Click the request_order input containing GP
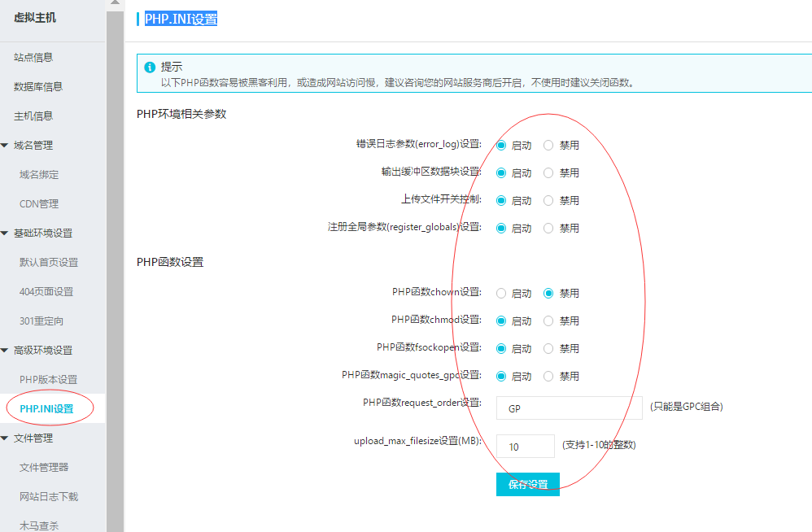Image resolution: width=812 pixels, height=532 pixels. point(569,408)
